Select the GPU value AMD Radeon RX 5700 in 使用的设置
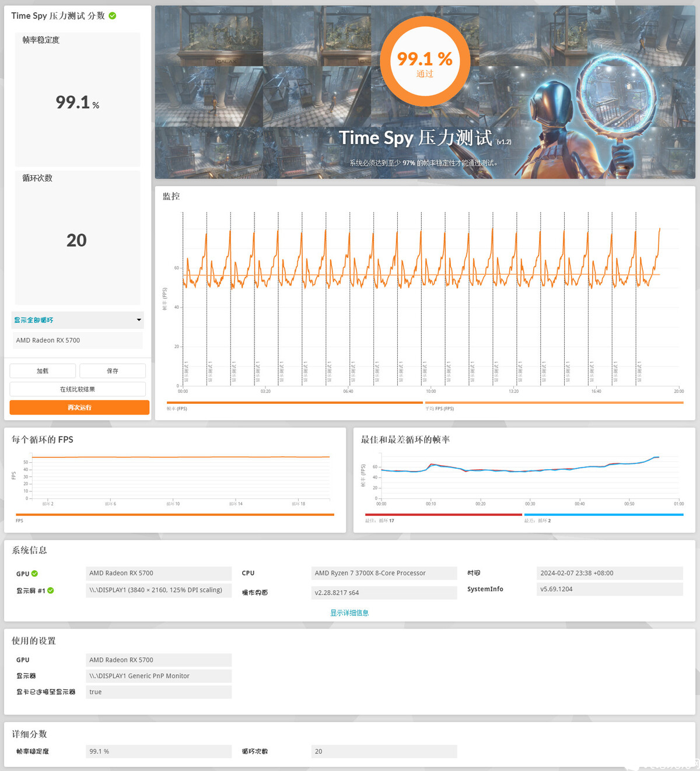This screenshot has width=700, height=771. 159,660
